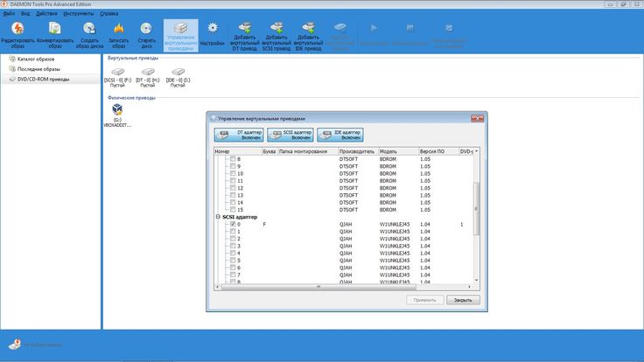Select the IDE-0 (I:) virtual drive
The height and width of the screenshot is (362, 644).
(x=178, y=77)
